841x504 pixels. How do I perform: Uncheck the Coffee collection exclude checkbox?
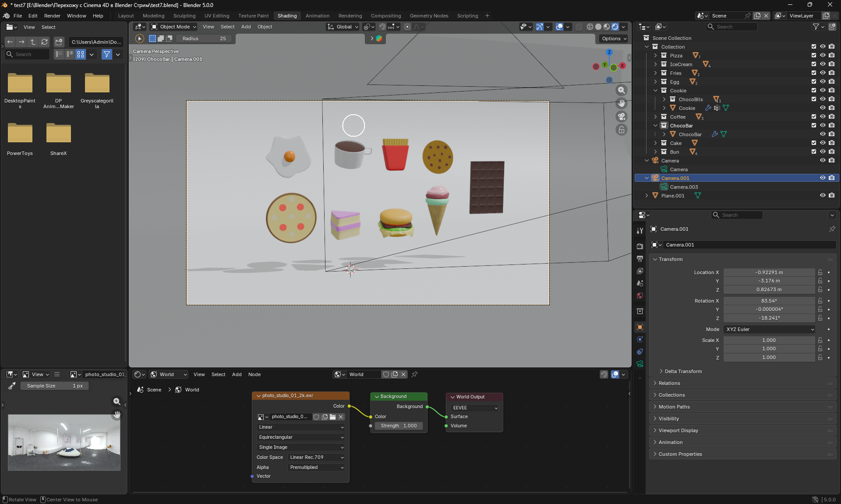tap(814, 117)
